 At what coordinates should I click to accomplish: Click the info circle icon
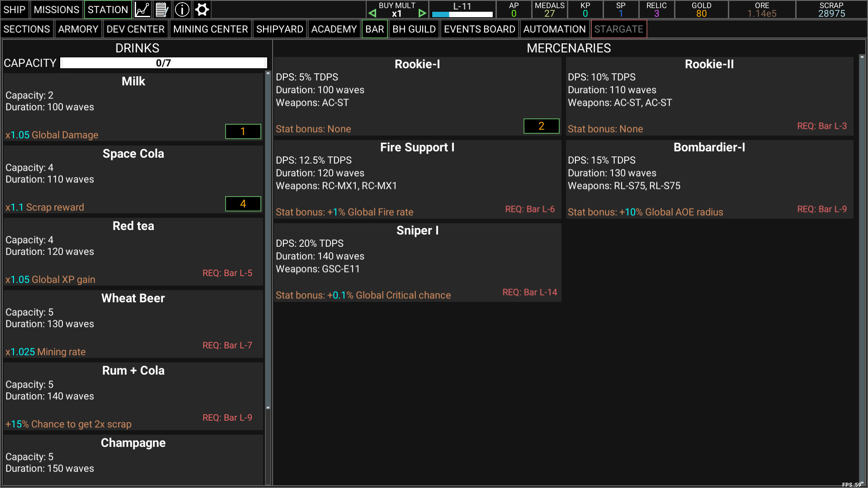click(182, 9)
